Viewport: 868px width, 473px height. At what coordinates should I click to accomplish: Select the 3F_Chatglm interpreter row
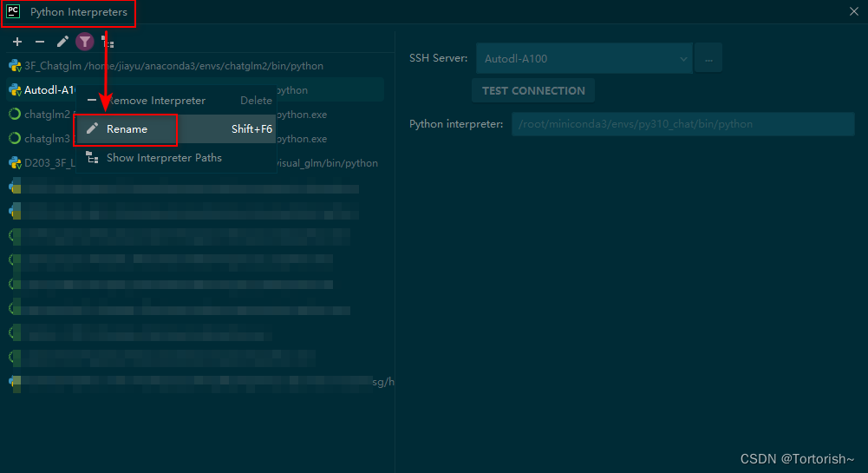195,66
